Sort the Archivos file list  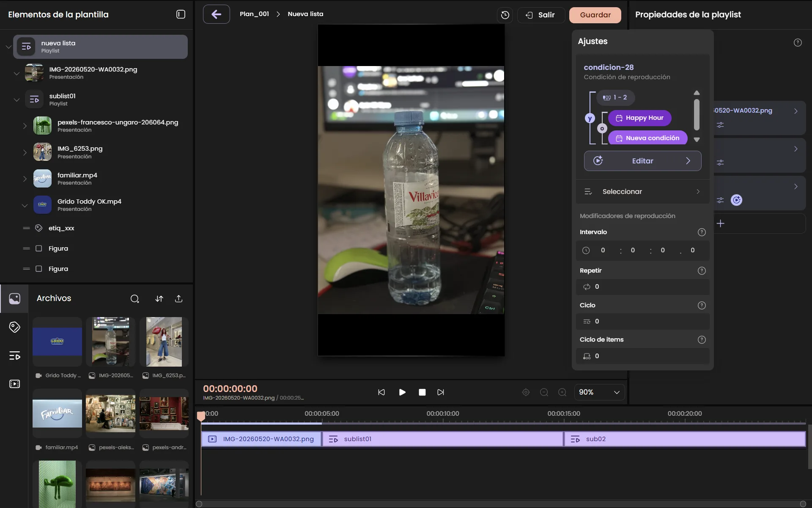159,299
